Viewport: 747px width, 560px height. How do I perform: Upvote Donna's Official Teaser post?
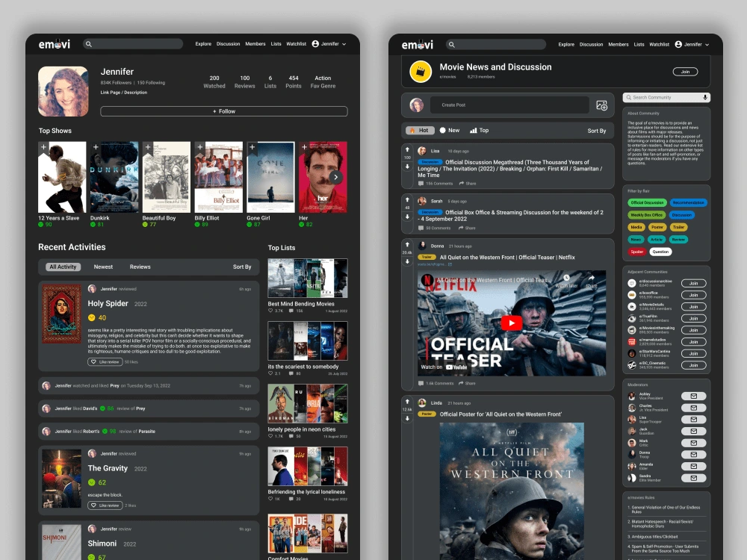pyautogui.click(x=407, y=244)
